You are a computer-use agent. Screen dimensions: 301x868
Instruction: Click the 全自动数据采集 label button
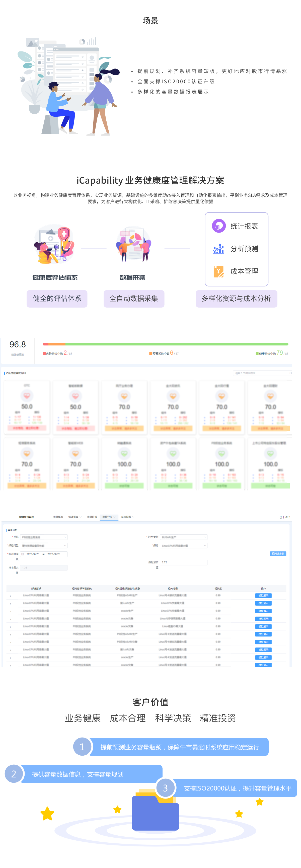[x=134, y=299]
